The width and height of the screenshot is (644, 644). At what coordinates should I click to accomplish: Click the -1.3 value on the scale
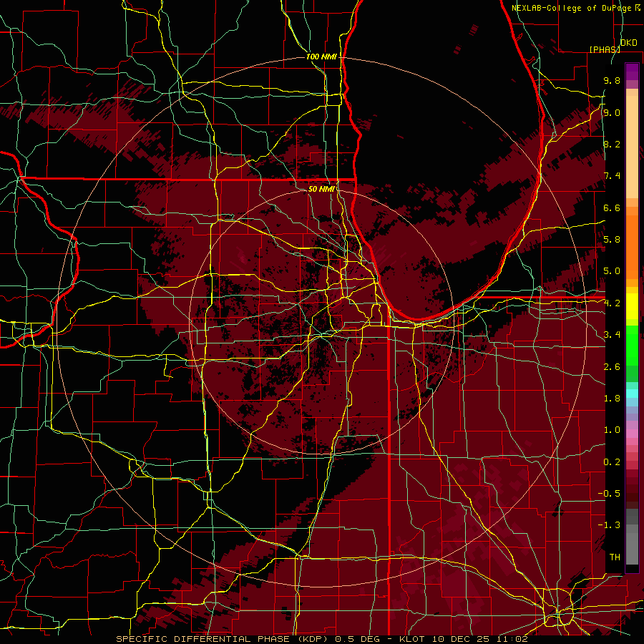tap(609, 525)
